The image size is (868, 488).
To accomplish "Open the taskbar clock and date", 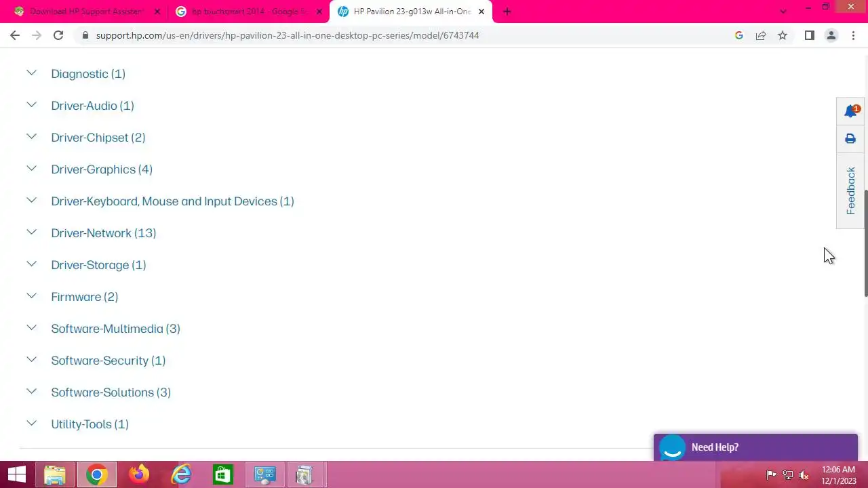I will [x=839, y=475].
